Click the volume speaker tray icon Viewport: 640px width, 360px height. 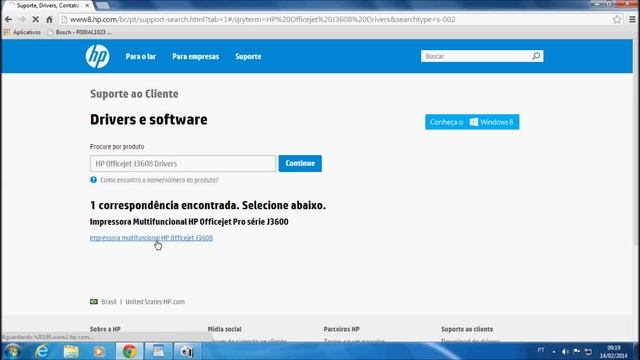point(565,351)
